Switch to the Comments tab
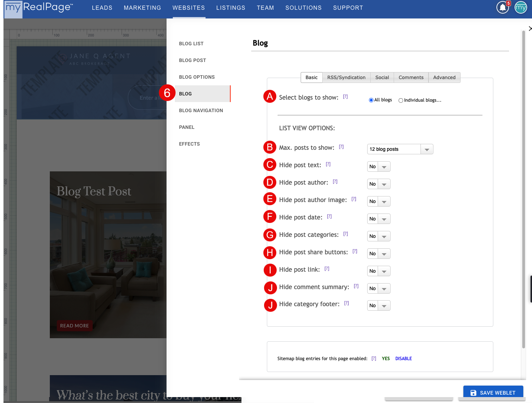This screenshot has height=403, width=532. [x=411, y=77]
